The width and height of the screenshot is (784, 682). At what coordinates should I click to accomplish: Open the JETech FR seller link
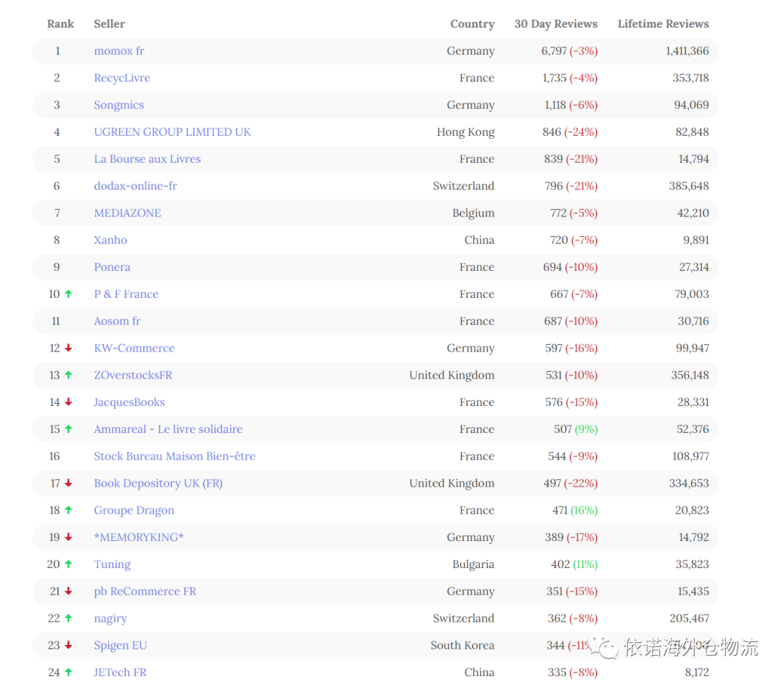tap(121, 673)
